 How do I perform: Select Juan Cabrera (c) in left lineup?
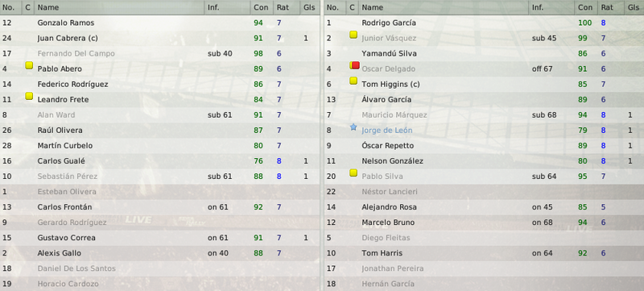(159, 38)
